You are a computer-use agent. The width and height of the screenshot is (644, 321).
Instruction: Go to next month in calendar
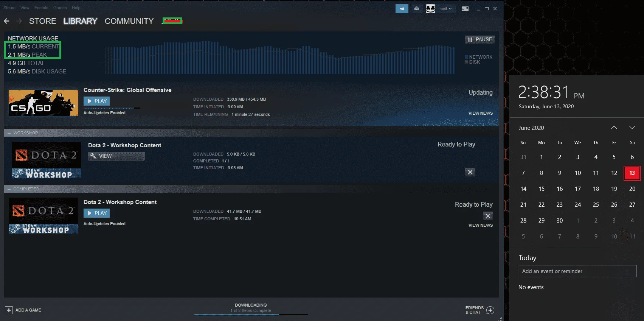(632, 128)
